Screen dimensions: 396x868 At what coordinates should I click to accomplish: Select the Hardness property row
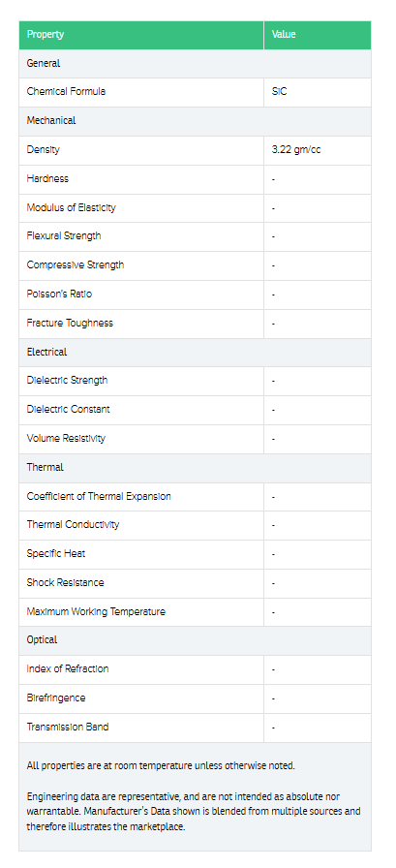[195, 179]
